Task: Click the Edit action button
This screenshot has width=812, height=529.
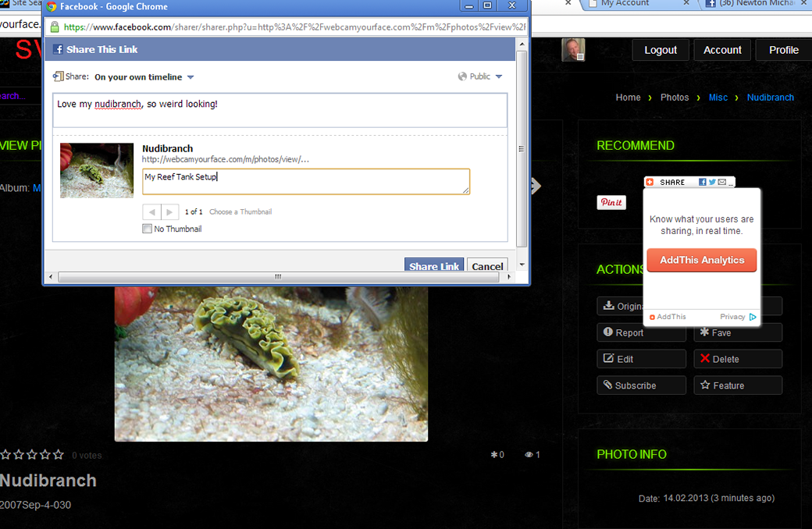Action: coord(641,359)
